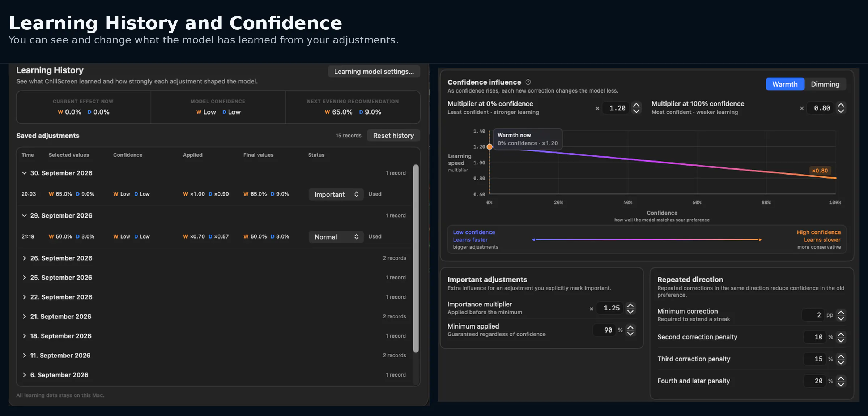
Task: Click the Minimum applied field 90
Action: point(605,330)
